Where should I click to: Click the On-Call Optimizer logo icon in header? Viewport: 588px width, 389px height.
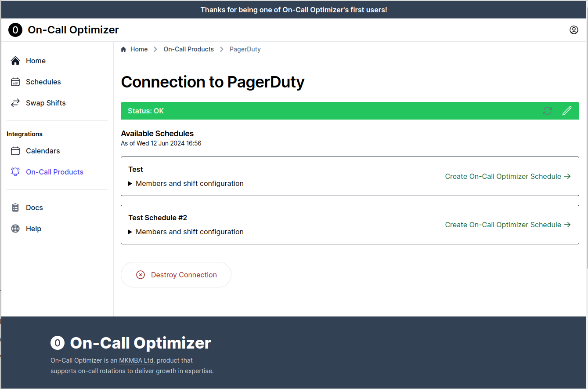[15, 30]
